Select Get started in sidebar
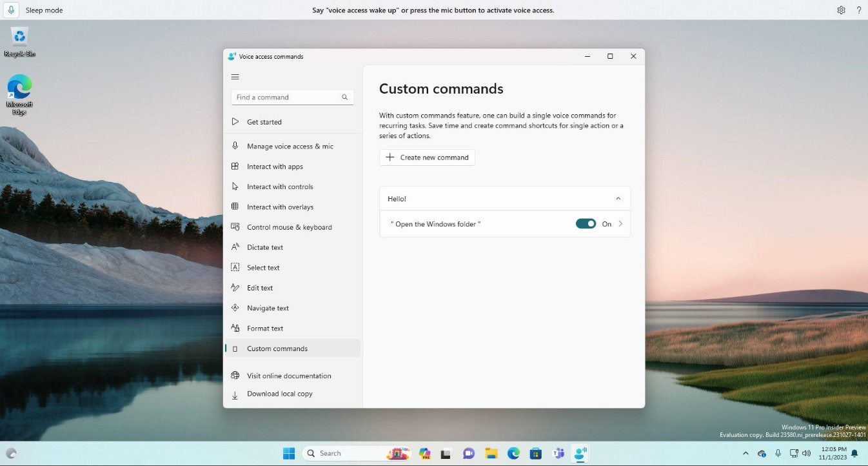The image size is (868, 466). coord(292,122)
